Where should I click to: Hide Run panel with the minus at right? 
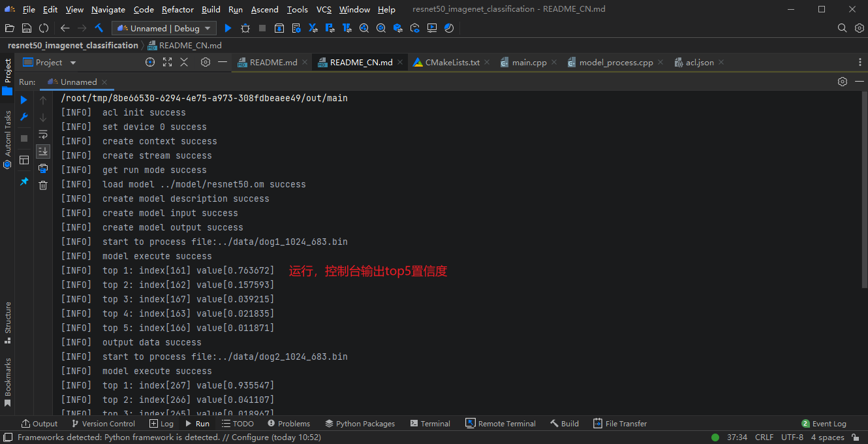click(x=859, y=82)
